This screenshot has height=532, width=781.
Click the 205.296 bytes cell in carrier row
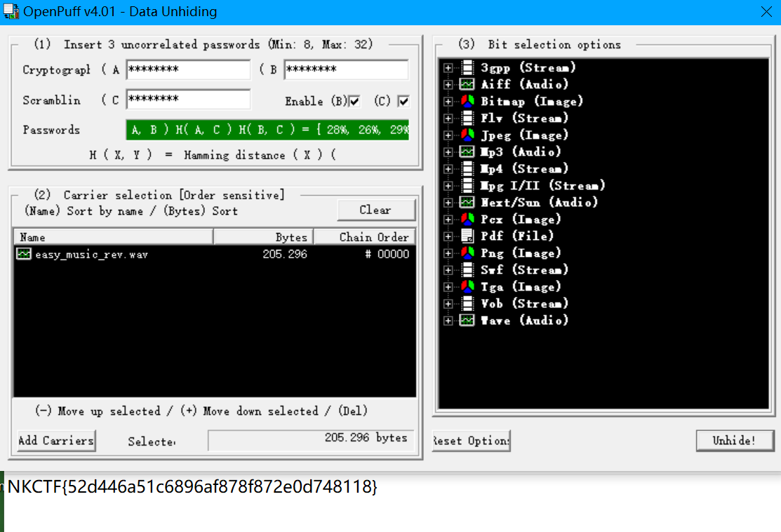pyautogui.click(x=285, y=254)
